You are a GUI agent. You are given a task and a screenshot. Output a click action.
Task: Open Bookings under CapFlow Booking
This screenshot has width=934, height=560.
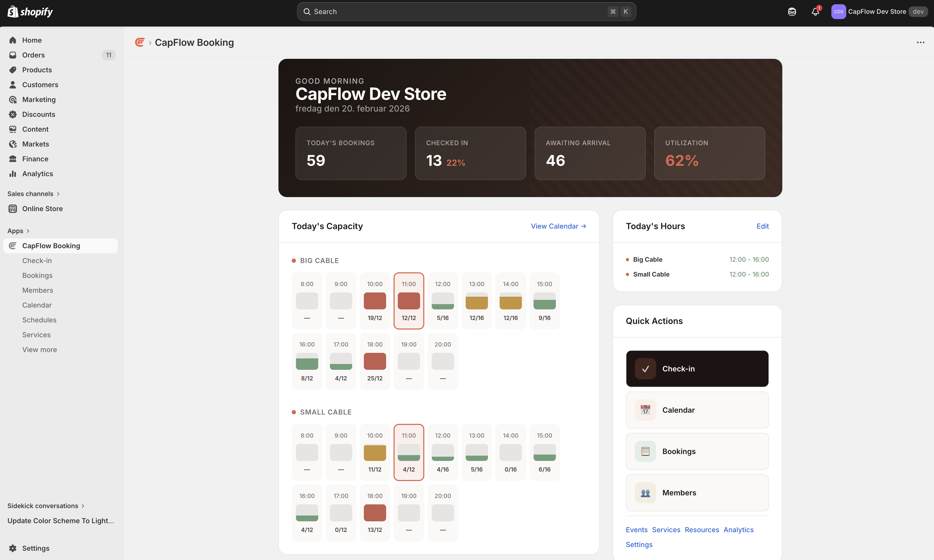click(37, 275)
